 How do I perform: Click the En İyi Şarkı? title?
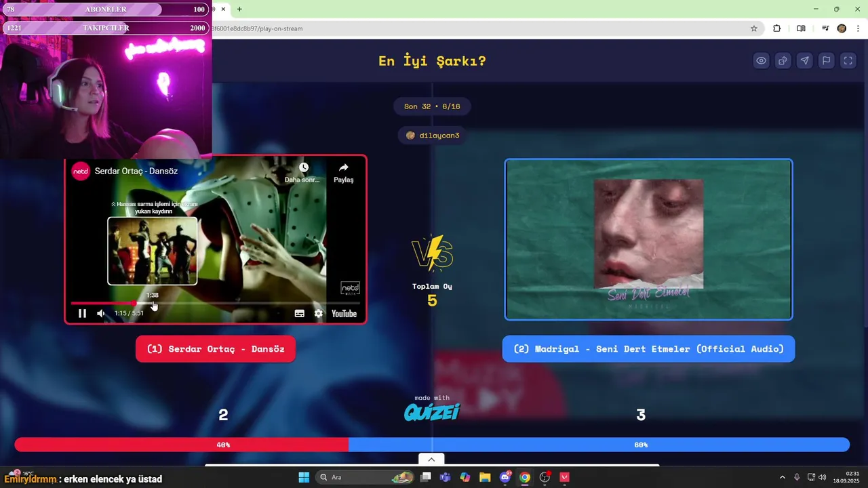pyautogui.click(x=432, y=61)
